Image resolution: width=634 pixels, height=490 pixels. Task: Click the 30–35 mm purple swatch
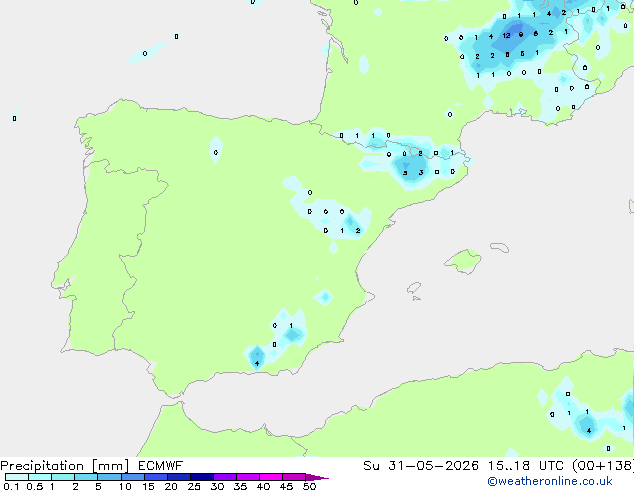point(224,477)
